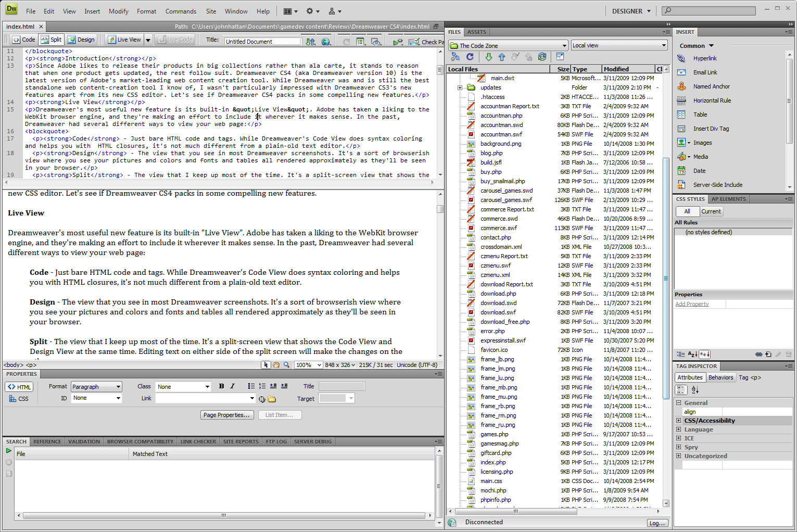Click the green Get files arrow

(x=488, y=57)
